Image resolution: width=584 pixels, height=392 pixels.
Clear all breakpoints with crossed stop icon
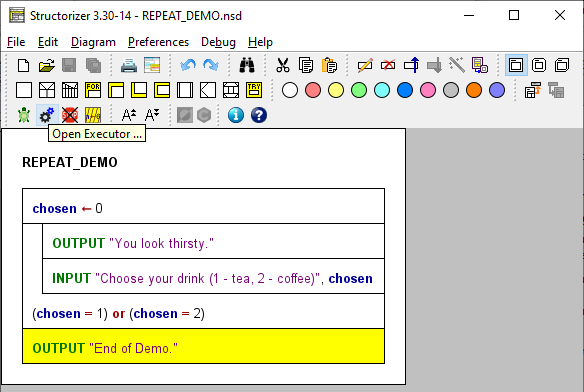point(70,115)
